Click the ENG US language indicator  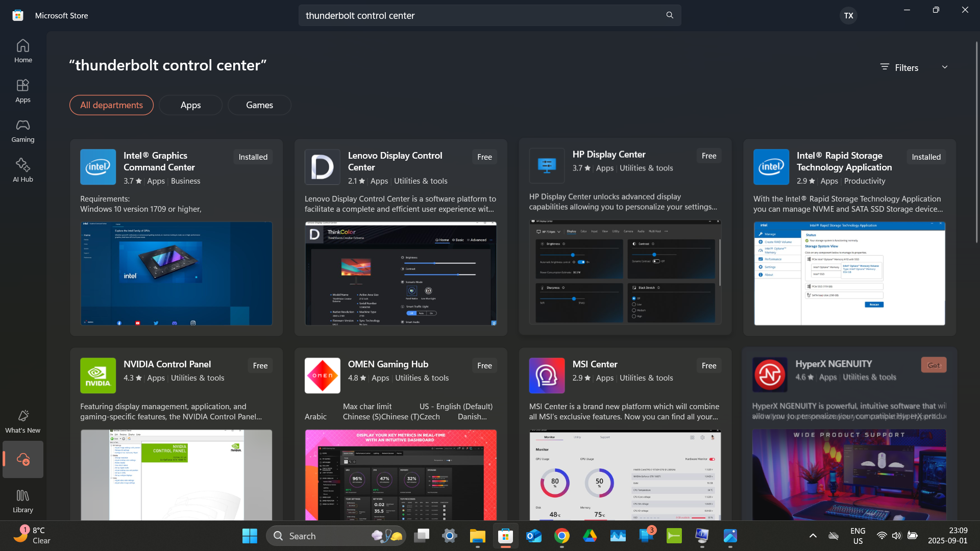click(857, 536)
